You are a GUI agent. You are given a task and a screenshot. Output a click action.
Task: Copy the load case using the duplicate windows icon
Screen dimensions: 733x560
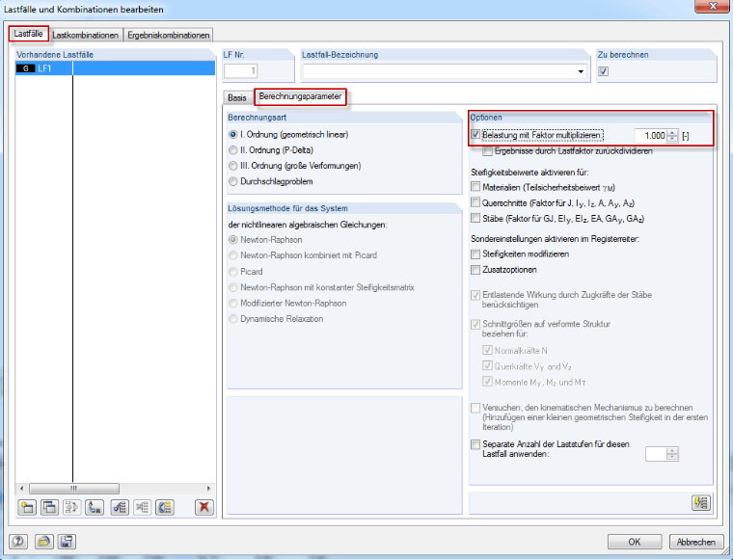(49, 507)
